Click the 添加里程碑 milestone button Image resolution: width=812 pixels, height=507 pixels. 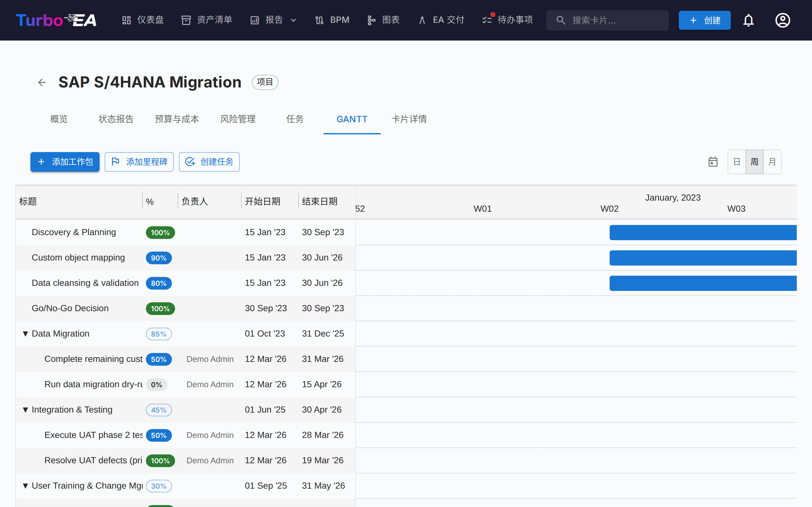139,162
